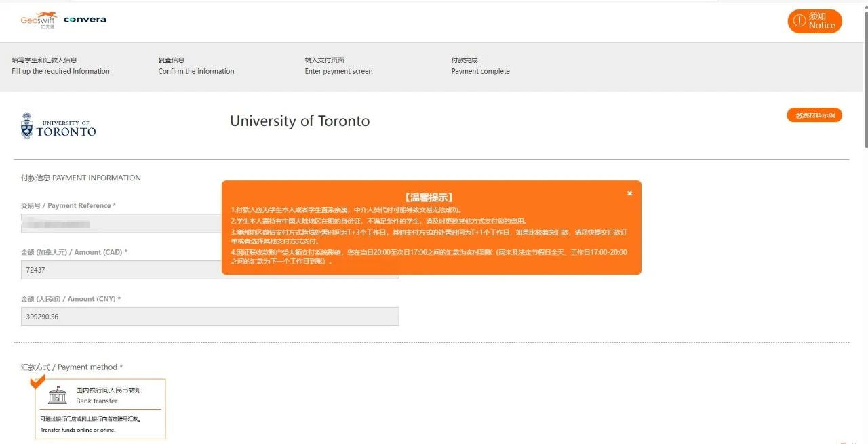
Task: Select 'Payment complete' step
Action: point(480,66)
